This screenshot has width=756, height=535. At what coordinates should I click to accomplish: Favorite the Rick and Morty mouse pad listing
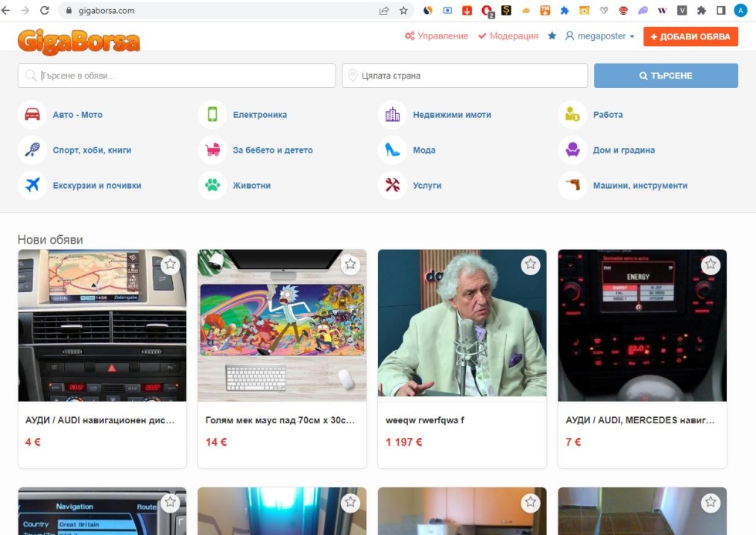(350, 264)
